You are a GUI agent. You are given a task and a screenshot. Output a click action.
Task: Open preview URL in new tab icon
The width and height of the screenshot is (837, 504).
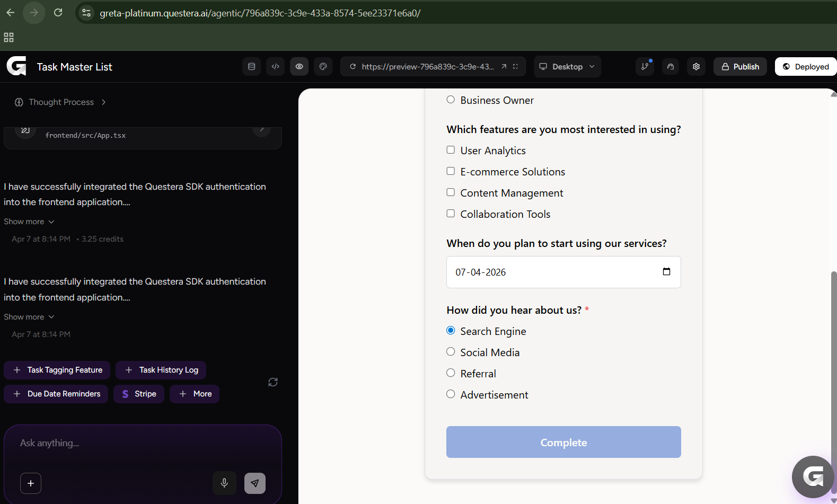click(x=504, y=67)
